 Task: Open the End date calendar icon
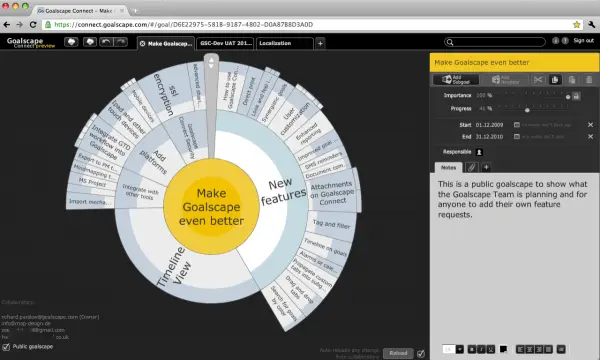click(517, 137)
